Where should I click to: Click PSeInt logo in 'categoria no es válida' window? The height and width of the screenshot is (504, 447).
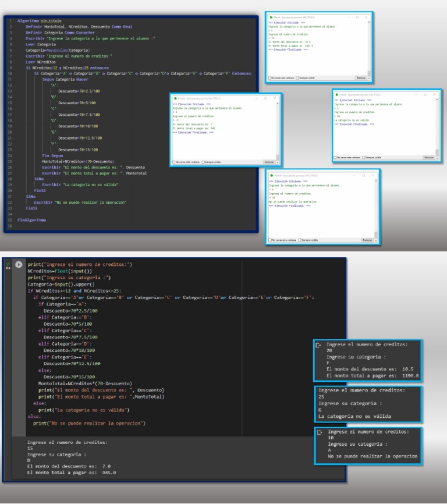pyautogui.click(x=336, y=95)
